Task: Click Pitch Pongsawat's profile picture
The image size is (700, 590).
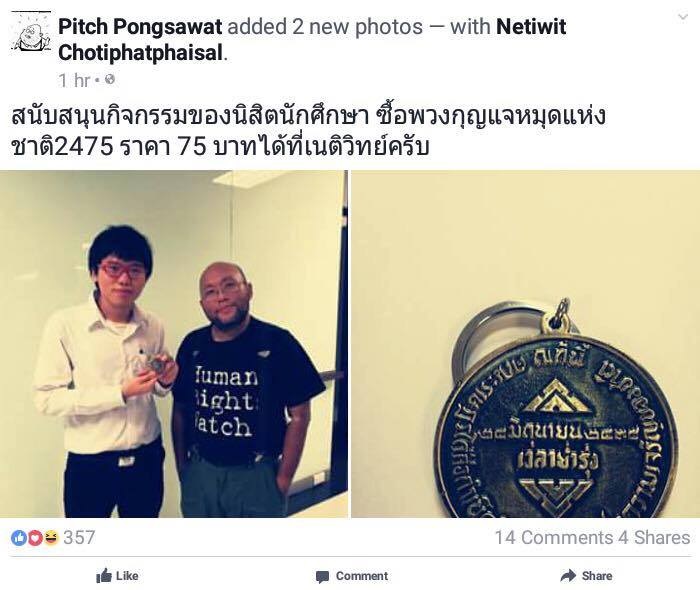Action: [31, 34]
